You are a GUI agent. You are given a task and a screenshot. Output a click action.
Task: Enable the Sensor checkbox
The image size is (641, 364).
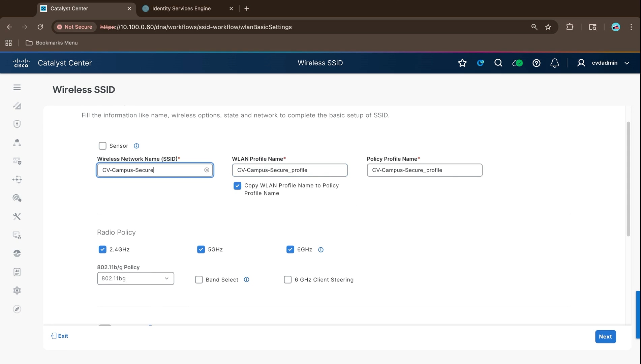(x=102, y=146)
